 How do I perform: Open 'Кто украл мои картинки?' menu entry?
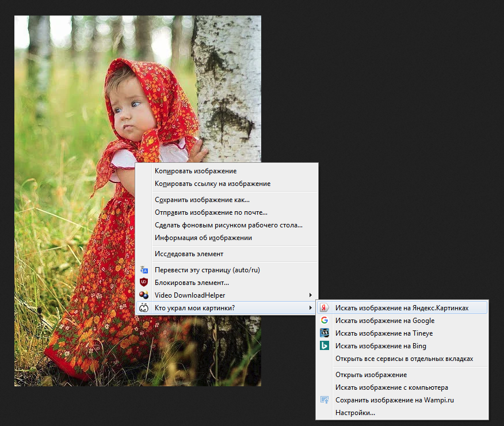[227, 307]
